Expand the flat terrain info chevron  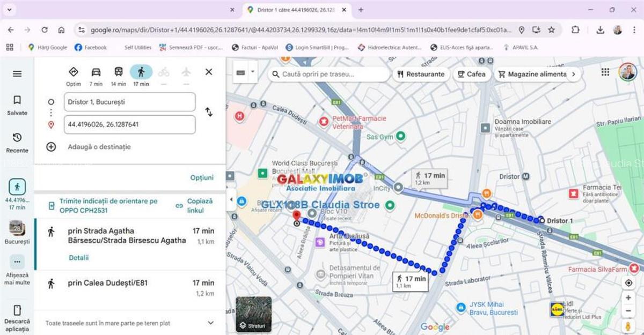coord(210,323)
